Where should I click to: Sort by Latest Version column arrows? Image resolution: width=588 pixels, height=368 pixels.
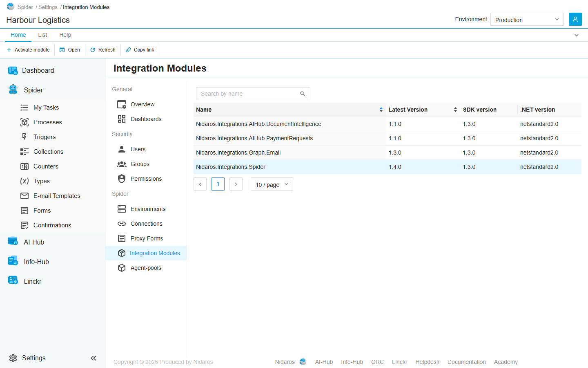click(x=455, y=110)
